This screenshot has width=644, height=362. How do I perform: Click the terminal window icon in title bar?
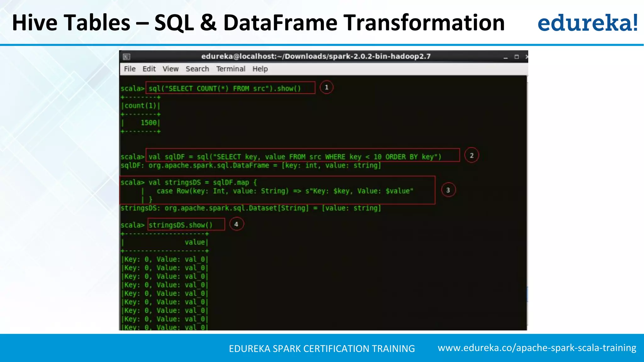[126, 57]
